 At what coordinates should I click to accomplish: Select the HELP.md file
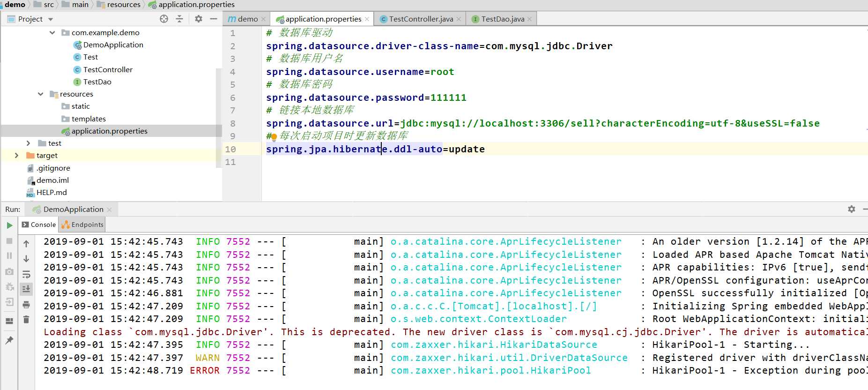coord(46,192)
